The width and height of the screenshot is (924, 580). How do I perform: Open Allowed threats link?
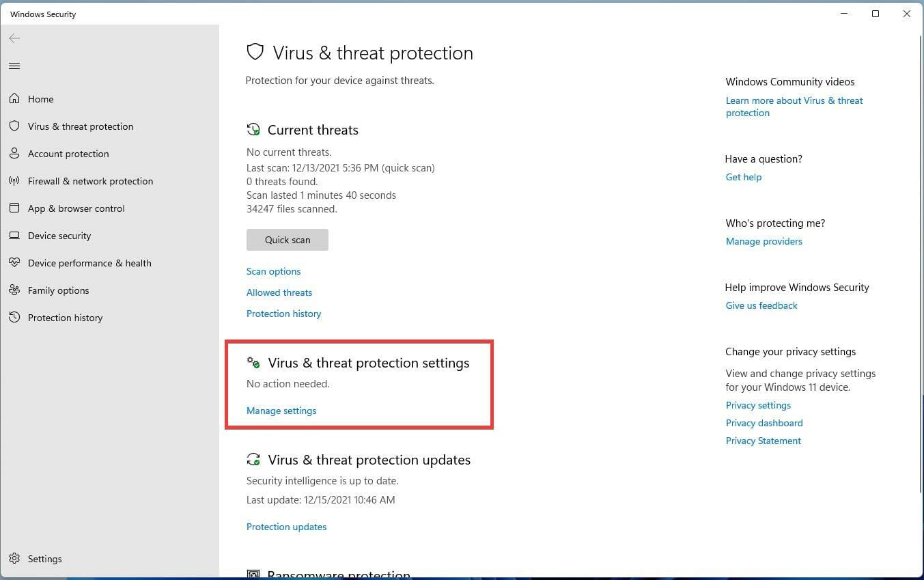[x=279, y=292]
